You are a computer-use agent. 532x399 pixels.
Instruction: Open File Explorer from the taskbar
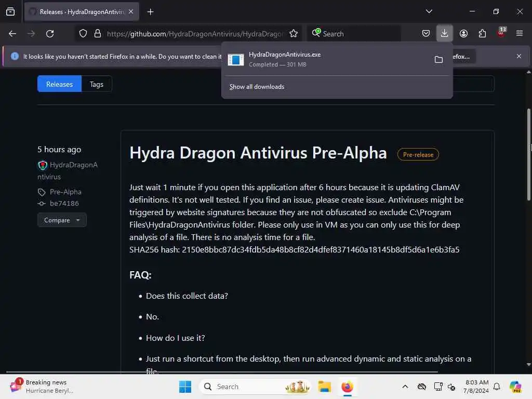click(324, 387)
